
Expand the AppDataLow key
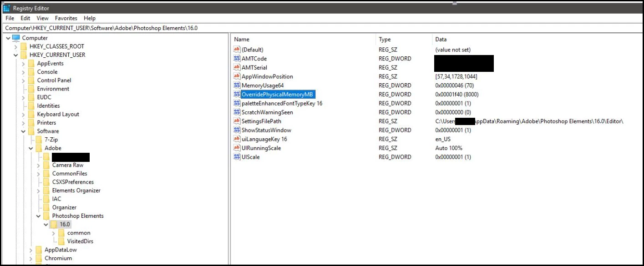[31, 250]
